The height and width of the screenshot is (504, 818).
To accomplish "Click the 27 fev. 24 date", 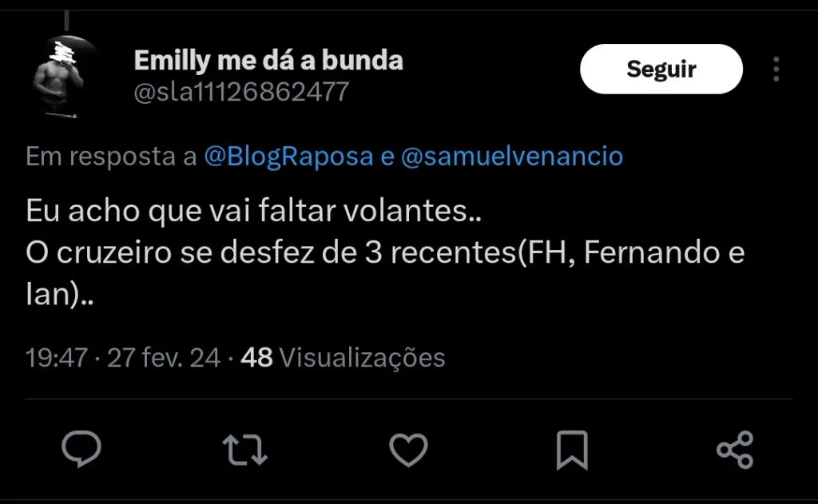I will [164, 357].
